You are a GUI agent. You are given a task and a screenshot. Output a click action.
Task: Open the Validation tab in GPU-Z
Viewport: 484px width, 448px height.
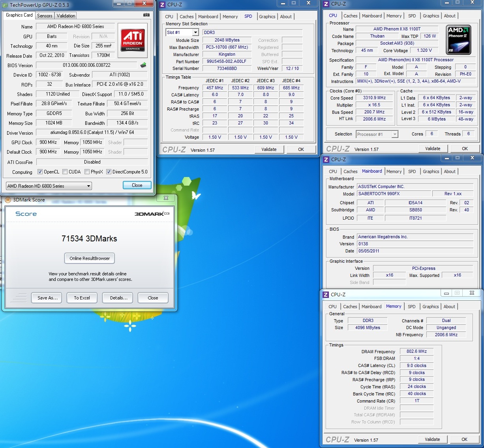coord(66,16)
